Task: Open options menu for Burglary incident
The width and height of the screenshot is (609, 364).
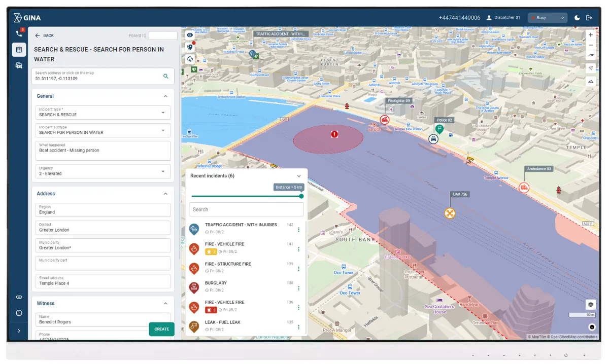Action: click(x=298, y=288)
